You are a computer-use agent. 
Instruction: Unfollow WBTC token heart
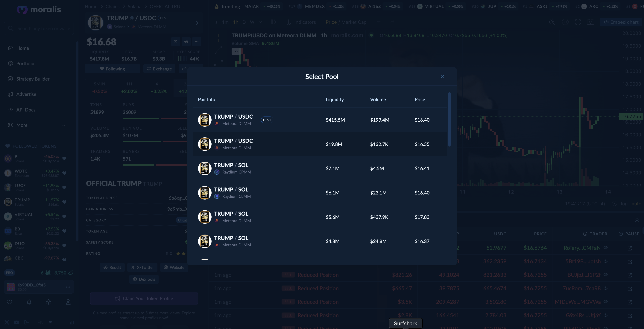[x=64, y=173]
